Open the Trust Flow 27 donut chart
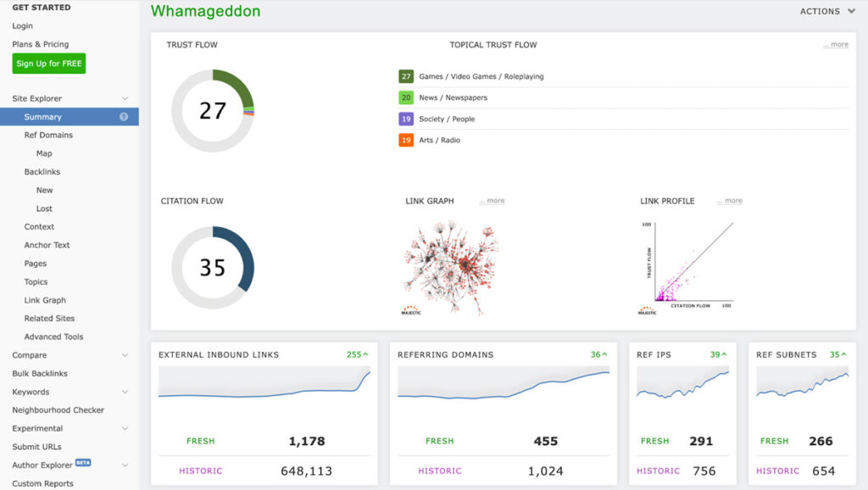This screenshot has height=490, width=868. click(x=213, y=111)
